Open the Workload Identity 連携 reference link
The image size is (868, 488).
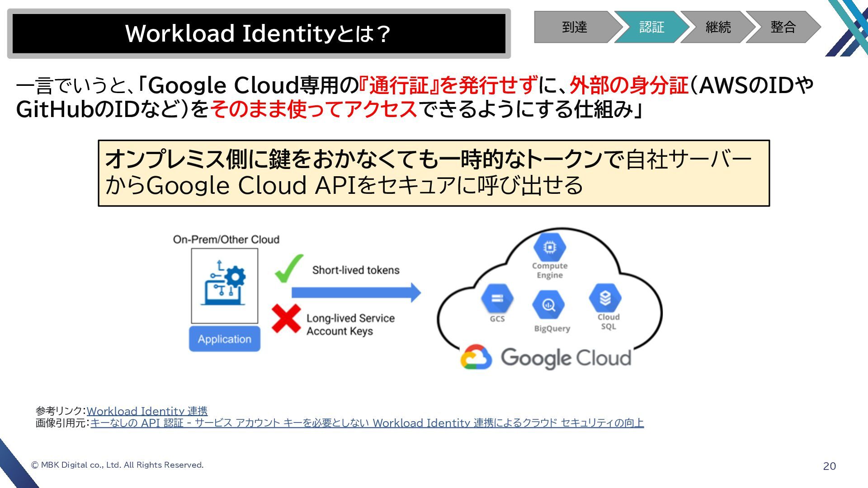click(147, 411)
